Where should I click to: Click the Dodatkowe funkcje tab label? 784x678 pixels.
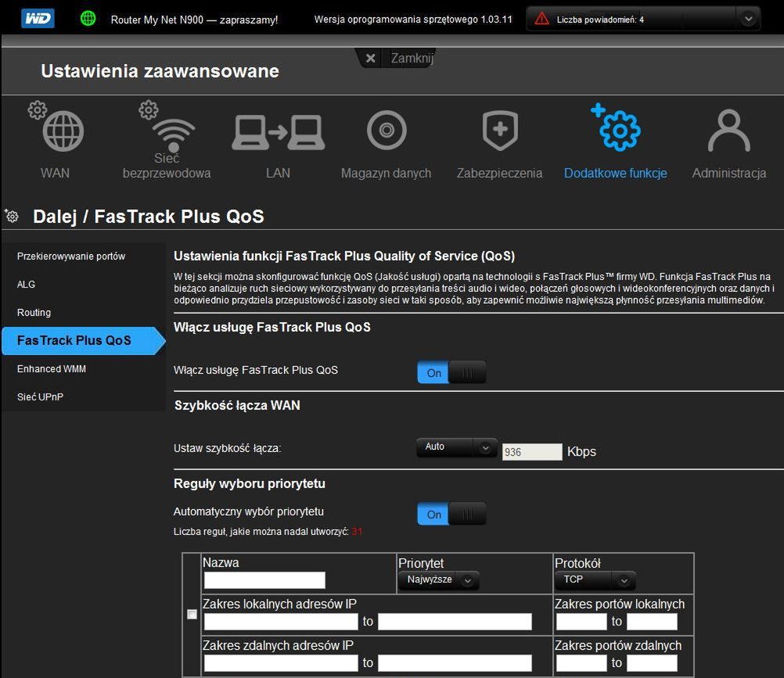click(616, 173)
